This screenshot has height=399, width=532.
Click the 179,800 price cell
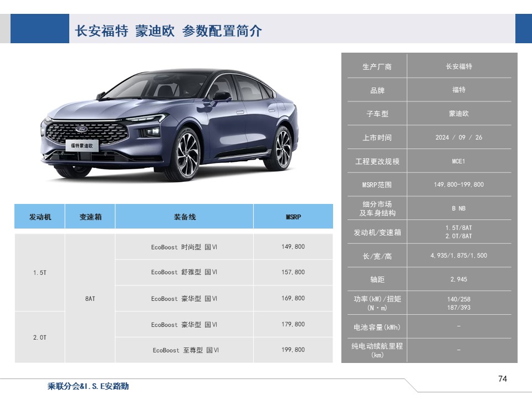[293, 324]
